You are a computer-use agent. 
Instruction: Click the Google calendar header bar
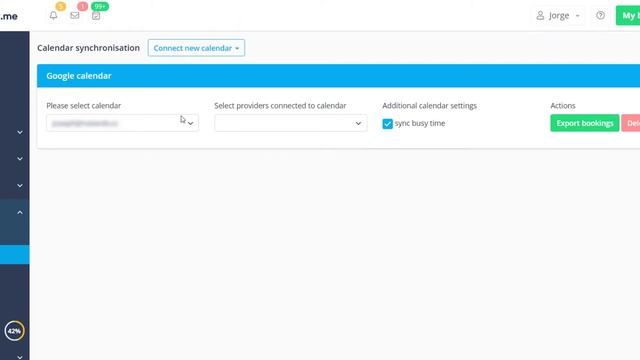tap(338, 76)
